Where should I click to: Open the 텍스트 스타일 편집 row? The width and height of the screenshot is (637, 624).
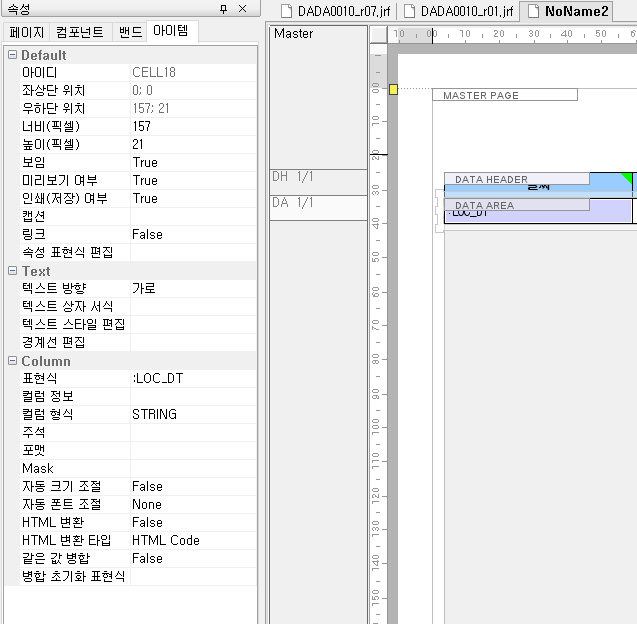coord(138,324)
